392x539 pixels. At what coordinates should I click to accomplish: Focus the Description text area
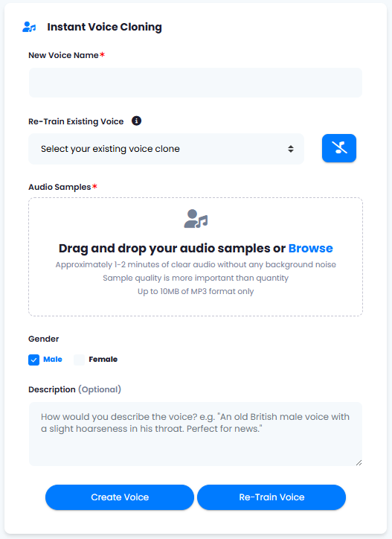196,434
